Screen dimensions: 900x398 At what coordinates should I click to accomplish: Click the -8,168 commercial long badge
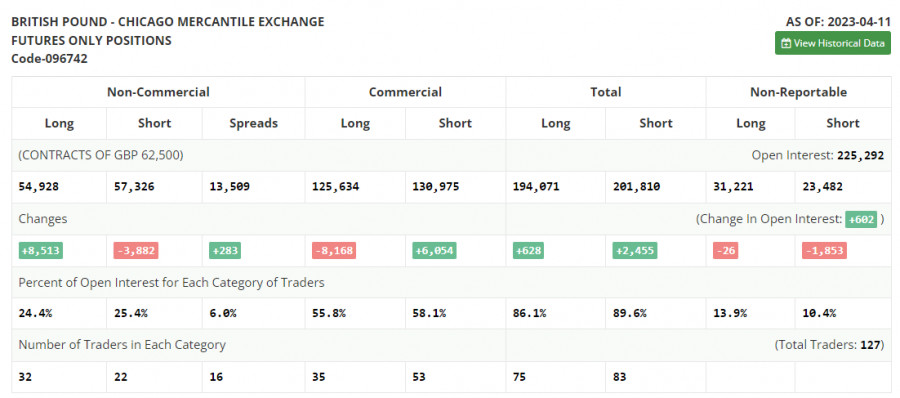coord(333,251)
